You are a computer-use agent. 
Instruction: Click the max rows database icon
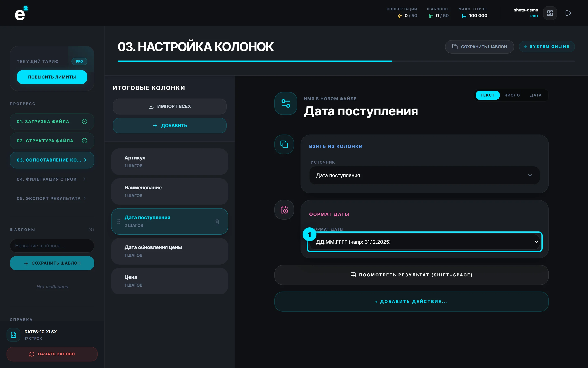click(x=464, y=16)
